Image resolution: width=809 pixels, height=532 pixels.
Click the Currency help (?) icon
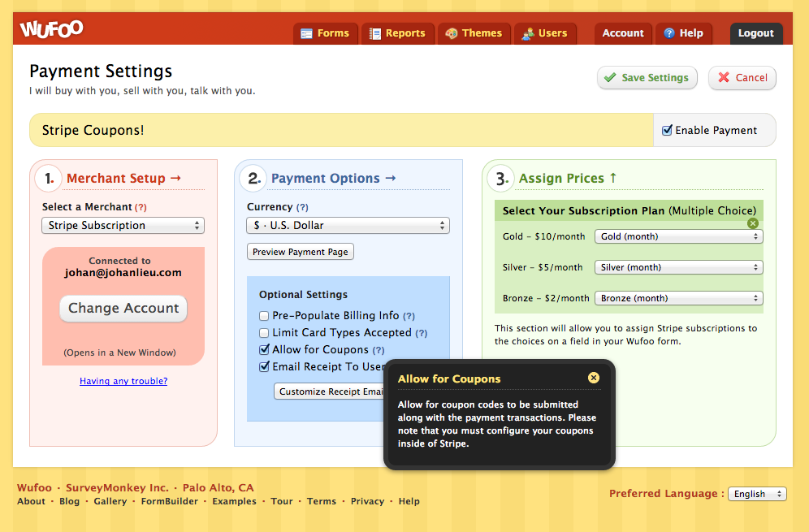pos(302,207)
